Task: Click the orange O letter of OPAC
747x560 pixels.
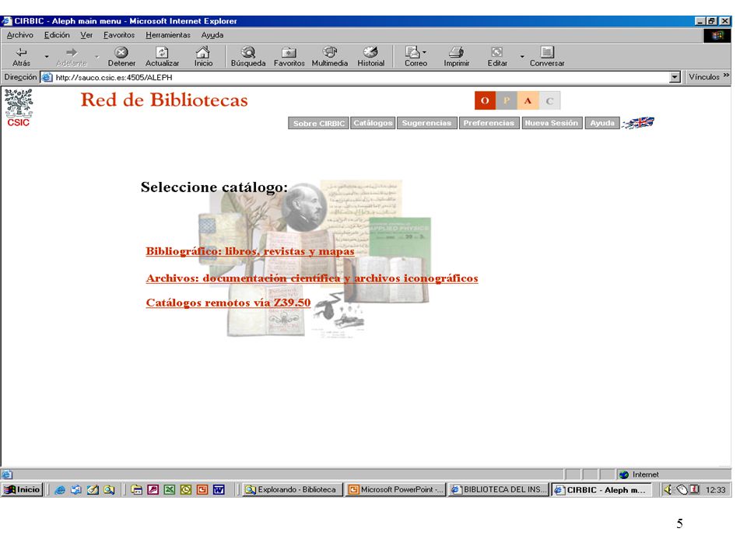Action: tap(485, 100)
